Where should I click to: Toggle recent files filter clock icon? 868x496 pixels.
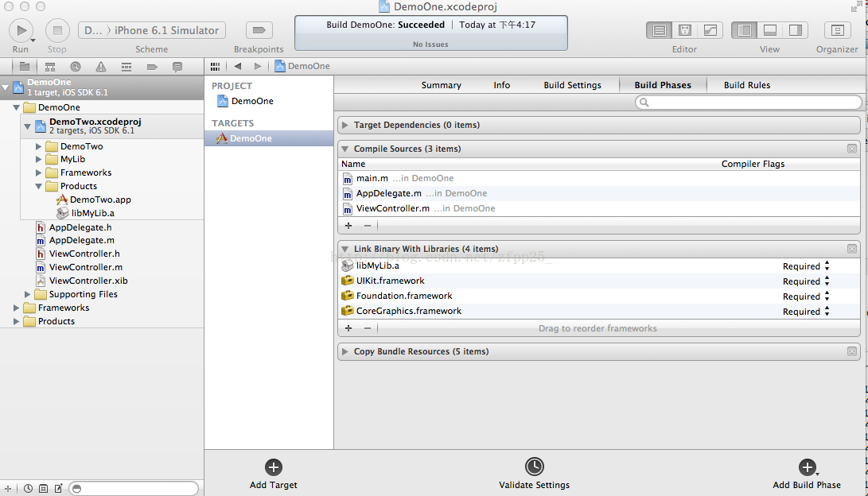pyautogui.click(x=28, y=489)
